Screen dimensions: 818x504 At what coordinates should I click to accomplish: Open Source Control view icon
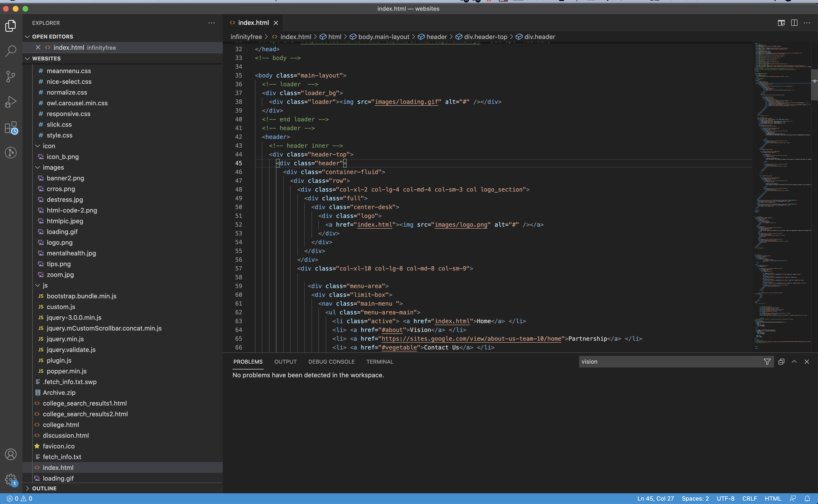click(11, 76)
